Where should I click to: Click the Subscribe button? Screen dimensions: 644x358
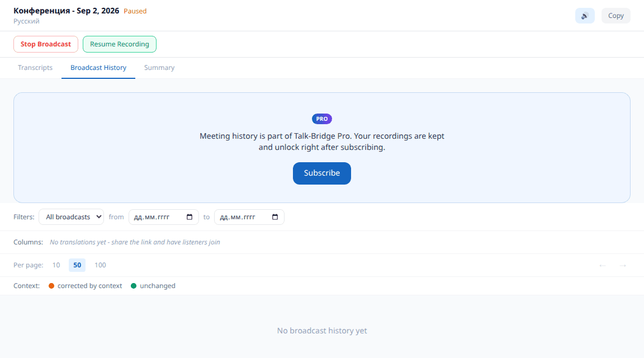(322, 173)
